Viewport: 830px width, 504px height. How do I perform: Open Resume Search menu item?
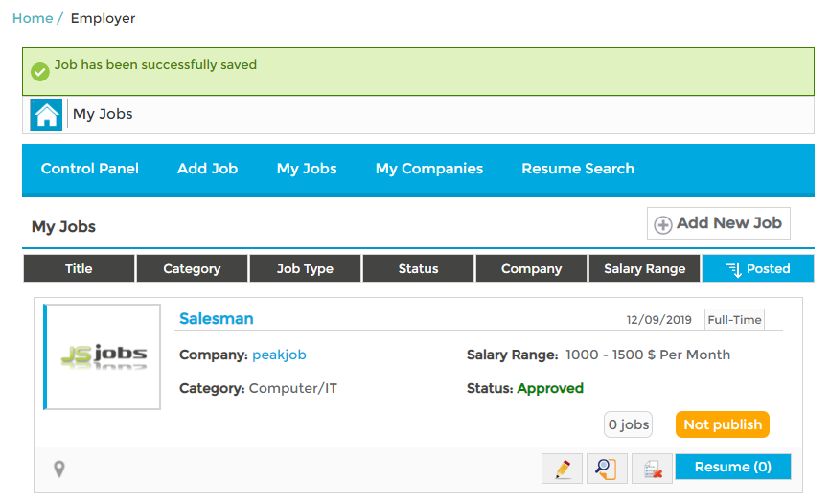coord(578,169)
